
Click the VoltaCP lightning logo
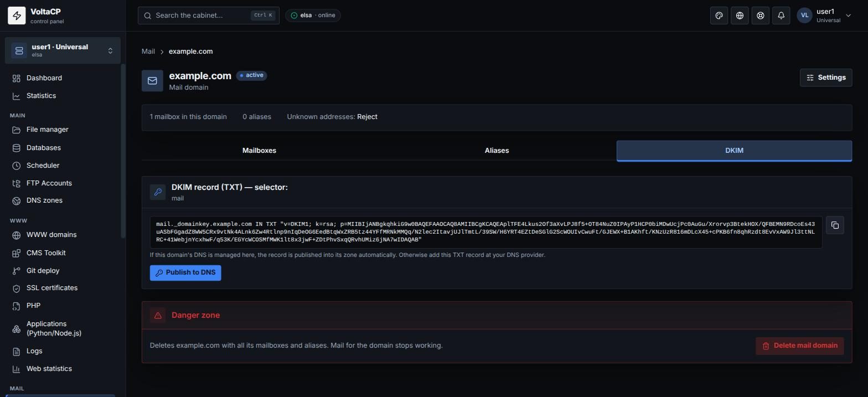[x=17, y=16]
